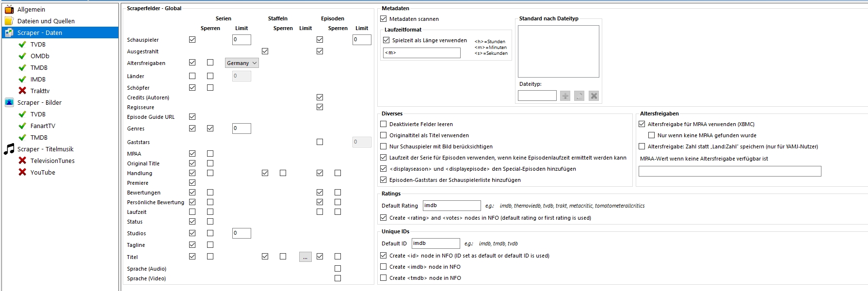The image size is (868, 291).
Task: Toggle Spielzeit als Länge verwenden
Action: 386,40
